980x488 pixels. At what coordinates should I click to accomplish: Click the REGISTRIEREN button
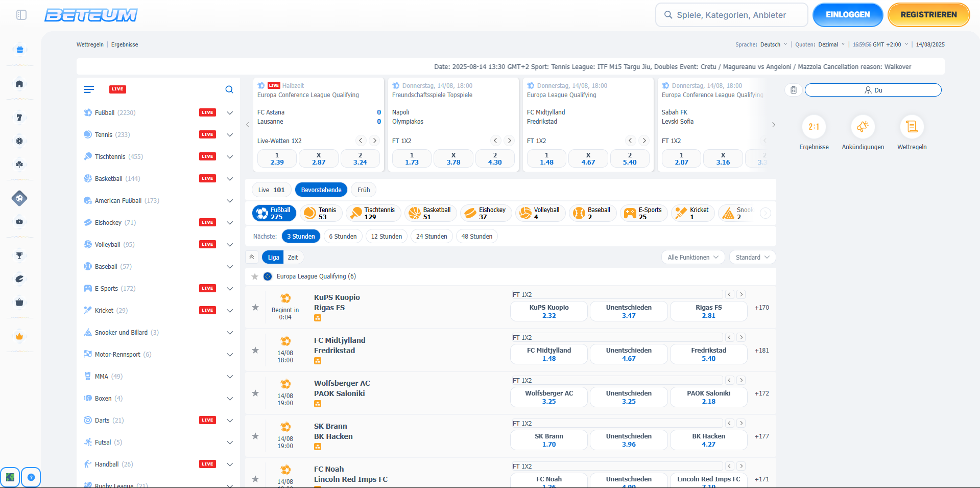tap(928, 15)
